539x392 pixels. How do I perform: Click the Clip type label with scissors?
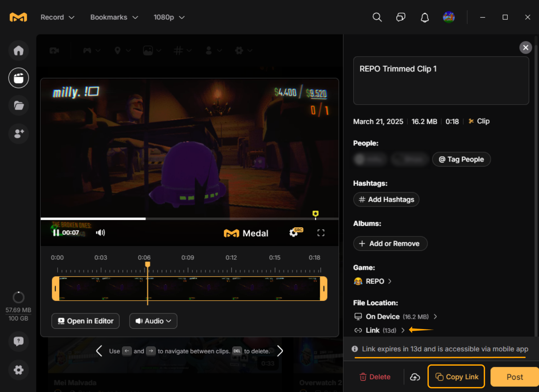(x=479, y=121)
